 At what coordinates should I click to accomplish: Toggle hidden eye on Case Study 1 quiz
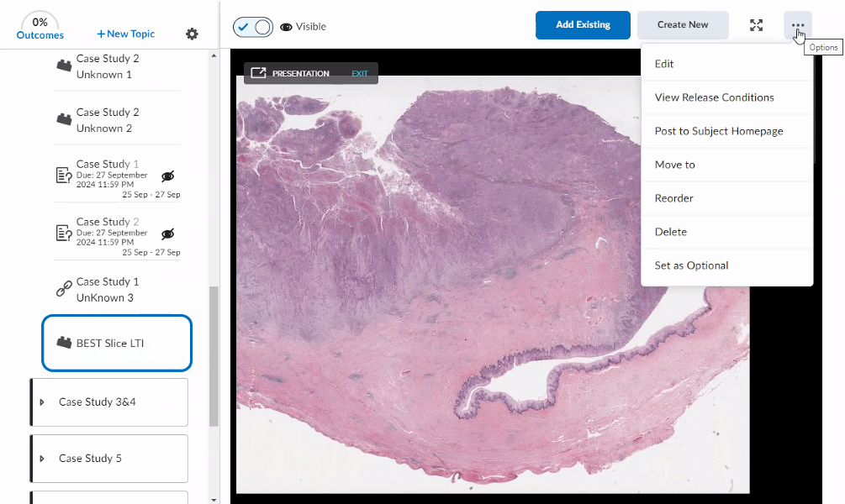(168, 176)
